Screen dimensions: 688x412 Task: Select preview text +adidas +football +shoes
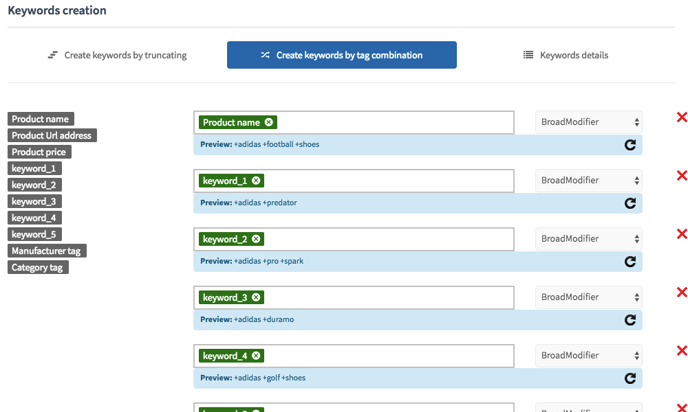(x=276, y=144)
